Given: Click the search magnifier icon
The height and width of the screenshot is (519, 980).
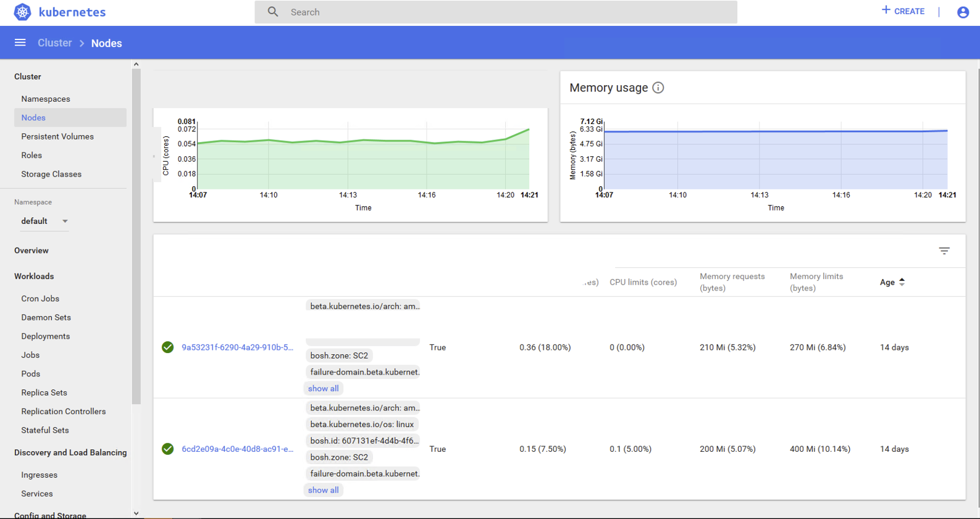Looking at the screenshot, I should point(273,12).
